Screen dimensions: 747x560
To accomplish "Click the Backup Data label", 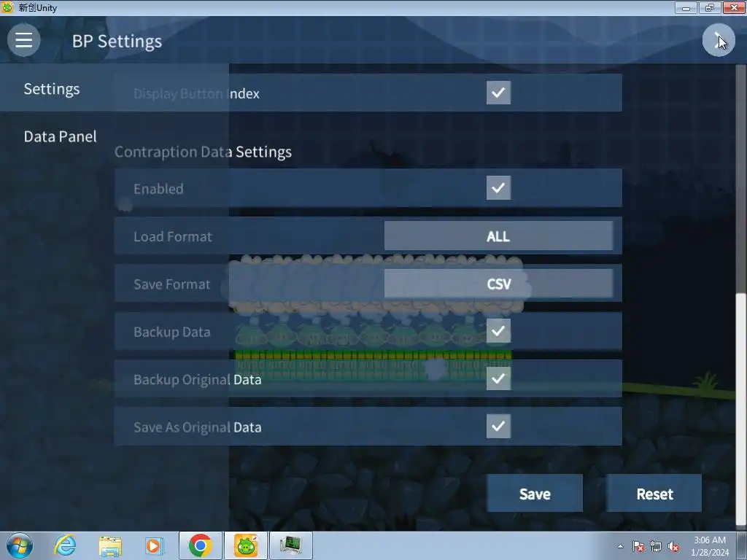I will [171, 332].
